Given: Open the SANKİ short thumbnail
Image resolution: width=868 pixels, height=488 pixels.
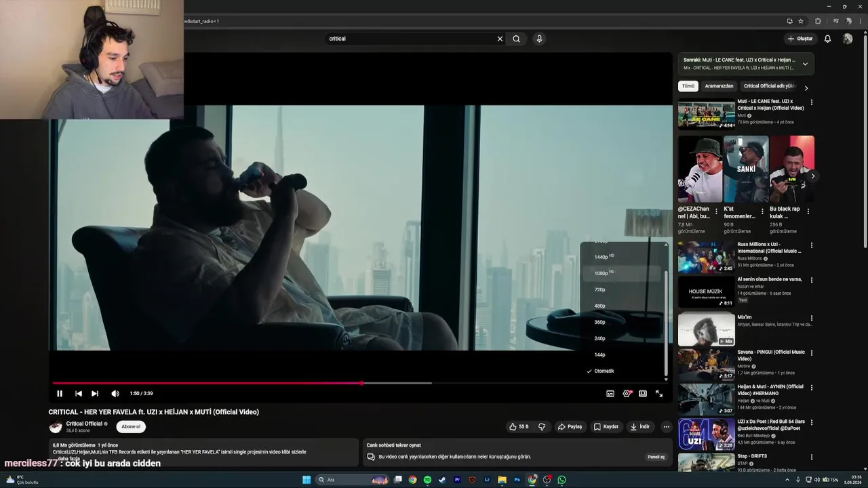Looking at the screenshot, I should [x=746, y=169].
